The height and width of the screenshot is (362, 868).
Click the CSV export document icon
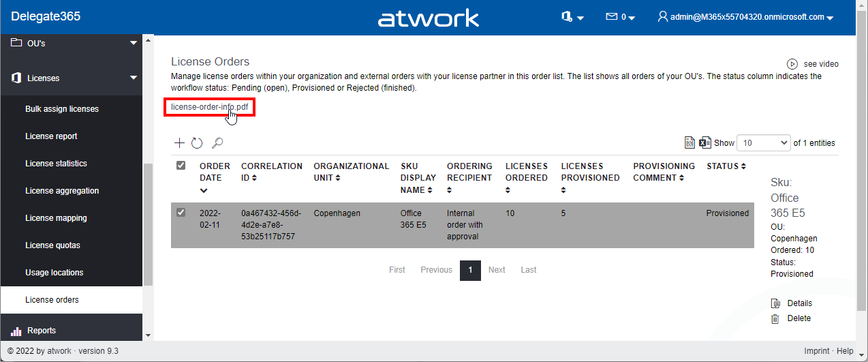point(689,143)
